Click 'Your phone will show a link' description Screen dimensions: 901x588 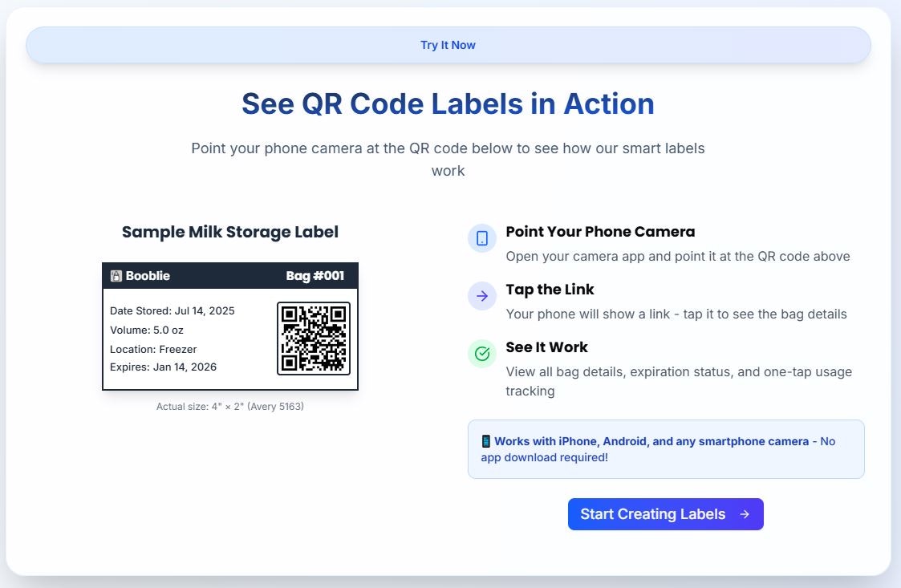676,314
